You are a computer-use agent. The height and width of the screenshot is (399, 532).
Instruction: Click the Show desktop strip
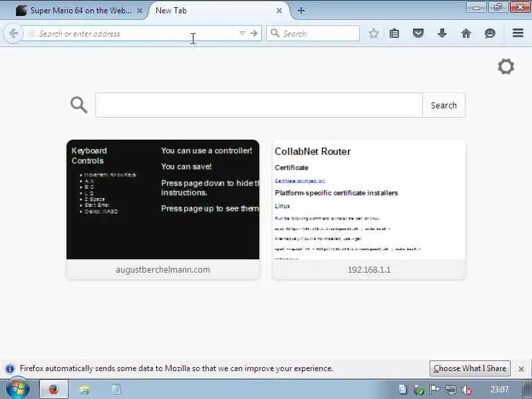(527, 389)
